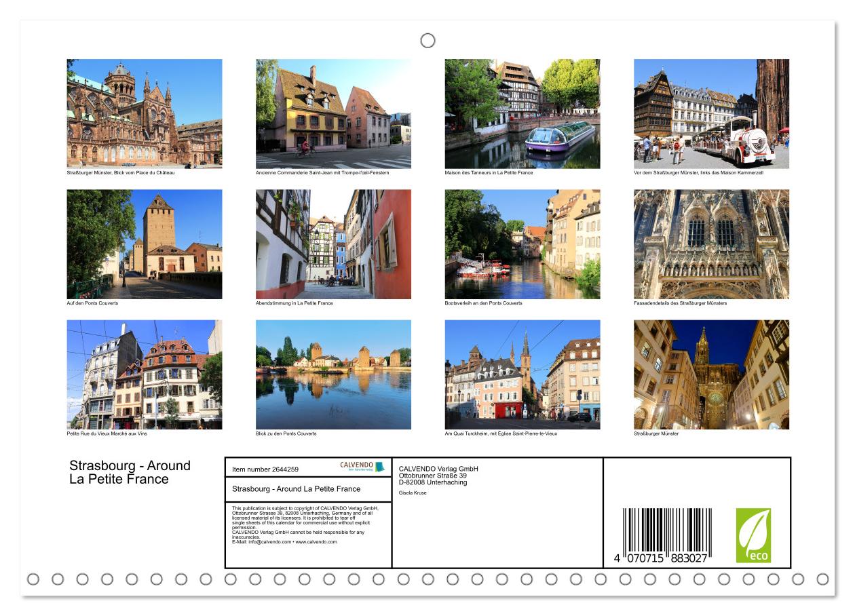Viewport: 855px width, 616px height.
Task: Click caption 'Abendstimmung in La Petite France'
Action: point(294,303)
